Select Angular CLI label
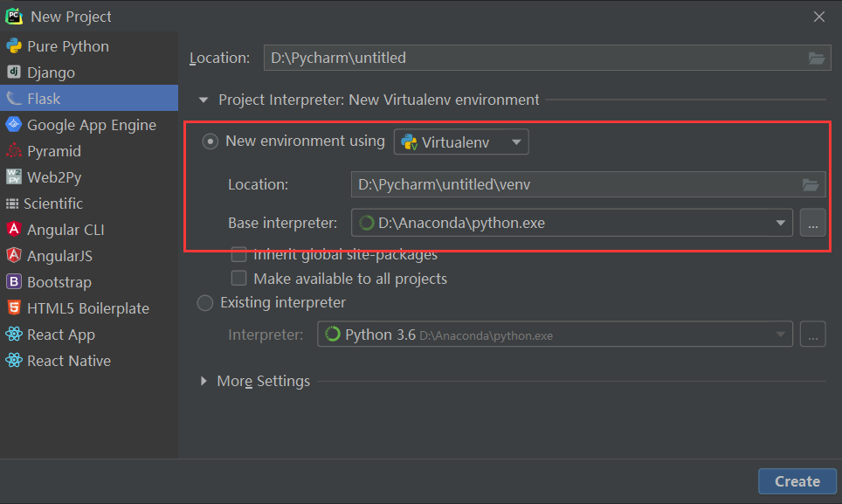 click(66, 230)
